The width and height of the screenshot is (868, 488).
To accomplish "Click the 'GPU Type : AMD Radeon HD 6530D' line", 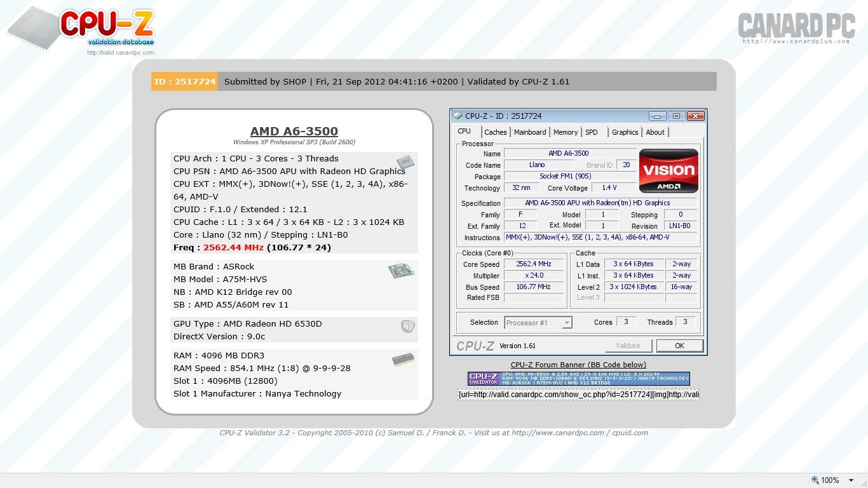I will point(248,324).
